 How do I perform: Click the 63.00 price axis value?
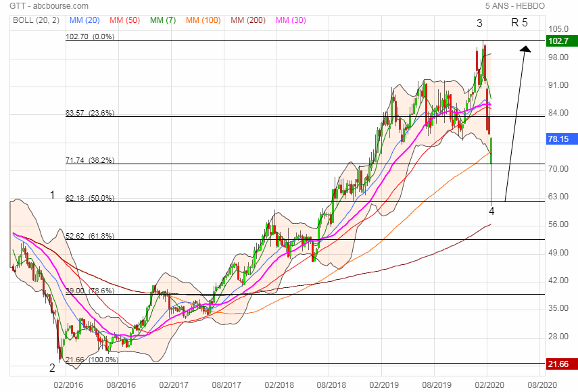coord(558,197)
